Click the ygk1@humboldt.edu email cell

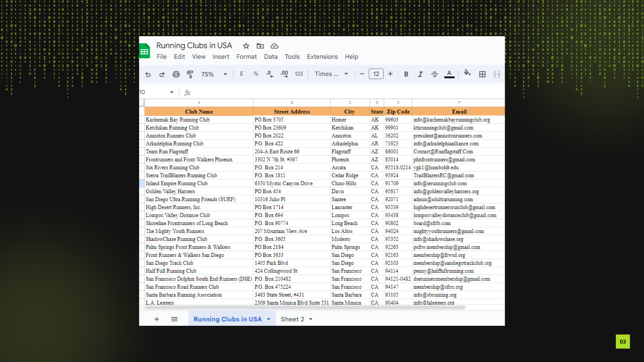459,167
